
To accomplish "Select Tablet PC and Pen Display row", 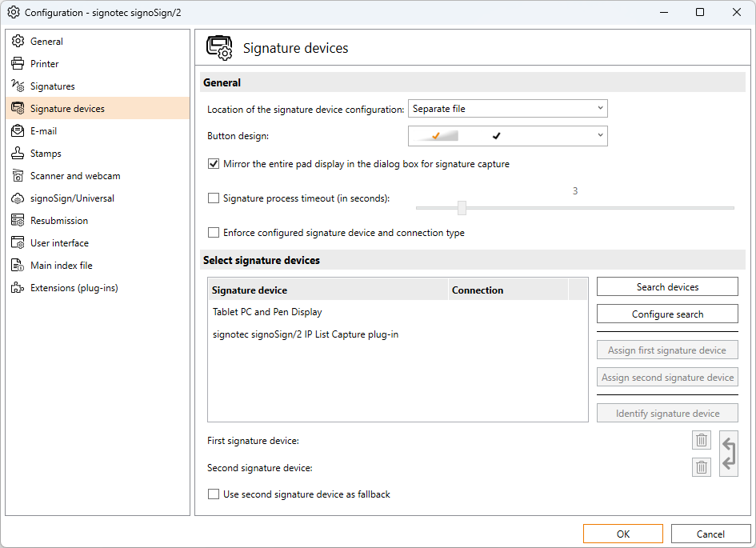I will [267, 312].
